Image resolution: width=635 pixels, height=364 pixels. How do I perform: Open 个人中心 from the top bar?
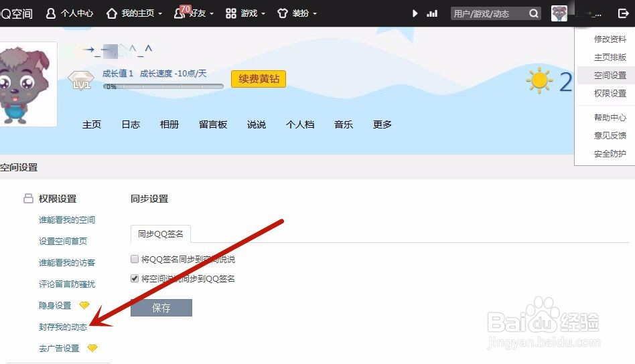click(69, 13)
